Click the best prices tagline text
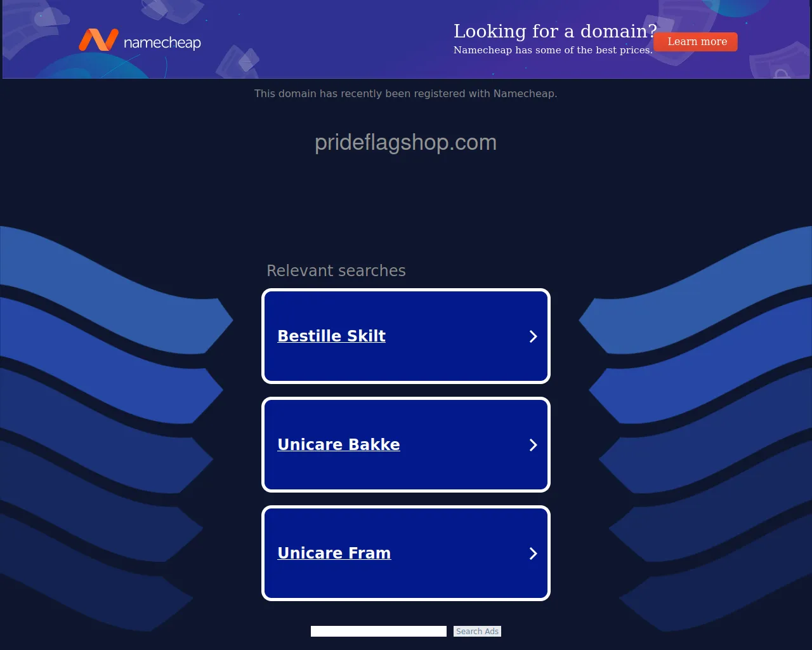 (x=553, y=50)
